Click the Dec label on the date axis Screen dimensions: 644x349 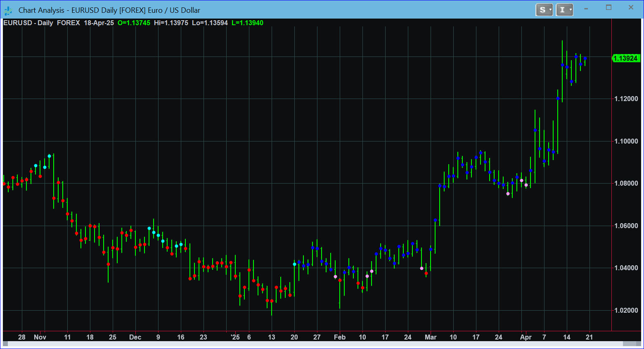tap(135, 337)
